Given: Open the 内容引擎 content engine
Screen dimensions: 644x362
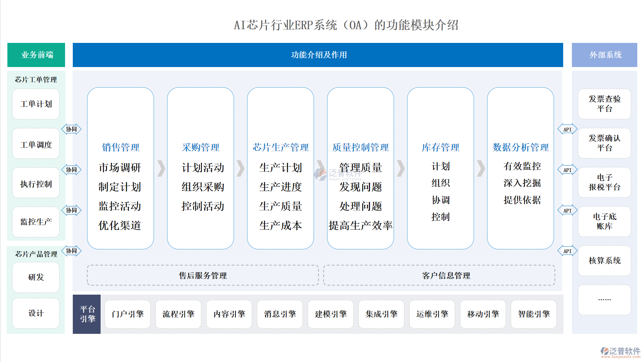Looking at the screenshot, I should pyautogui.click(x=229, y=314).
